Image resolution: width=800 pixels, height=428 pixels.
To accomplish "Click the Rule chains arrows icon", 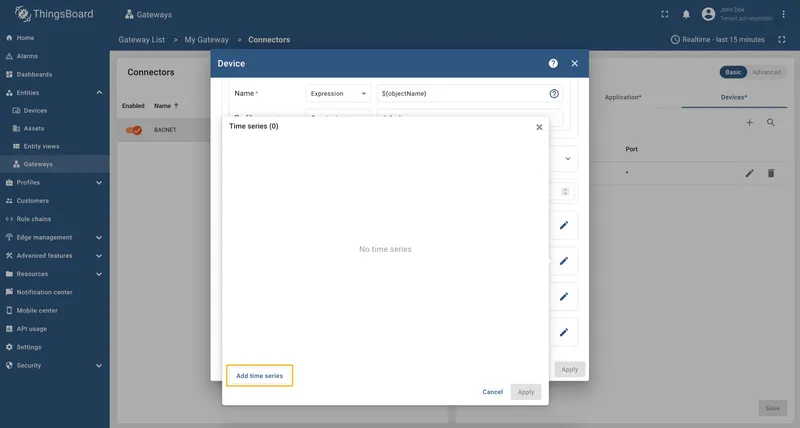I will (9, 219).
